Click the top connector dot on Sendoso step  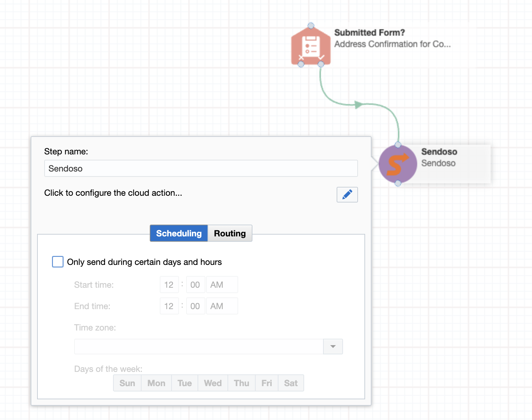398,145
